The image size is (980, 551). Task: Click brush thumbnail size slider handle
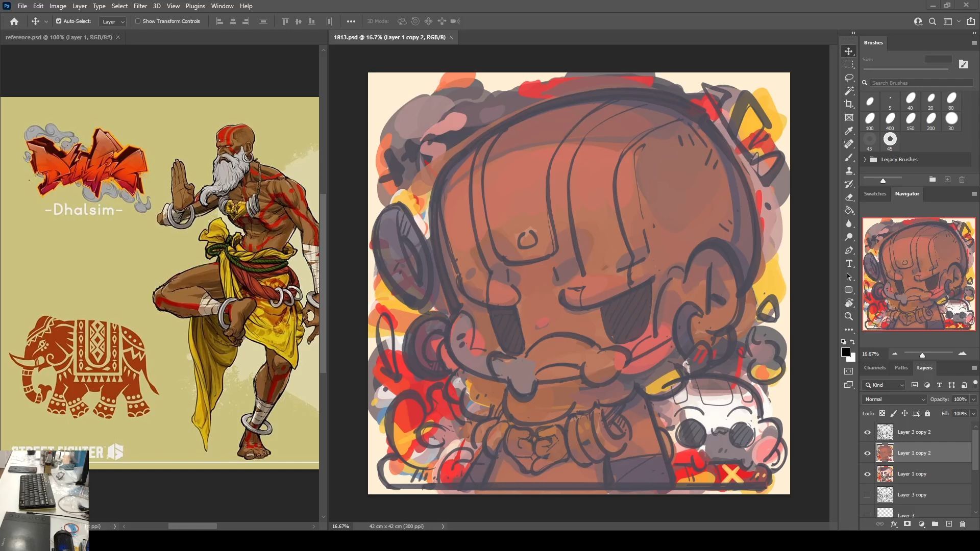click(x=883, y=181)
